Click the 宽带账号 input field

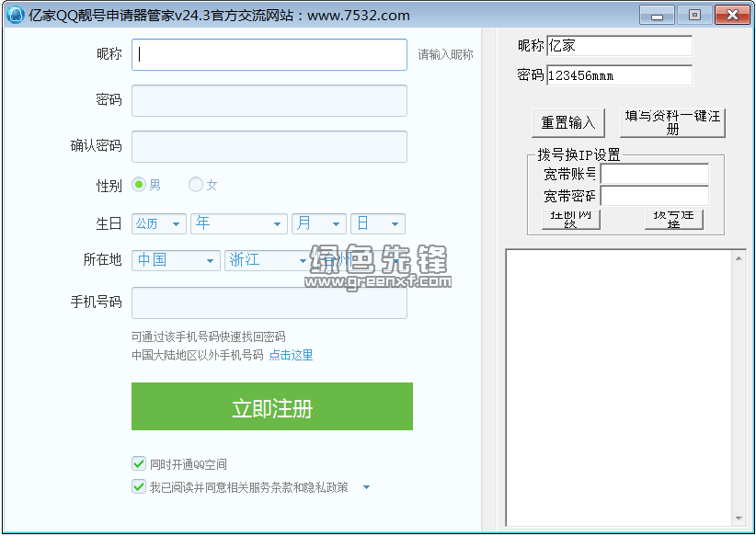pyautogui.click(x=654, y=174)
